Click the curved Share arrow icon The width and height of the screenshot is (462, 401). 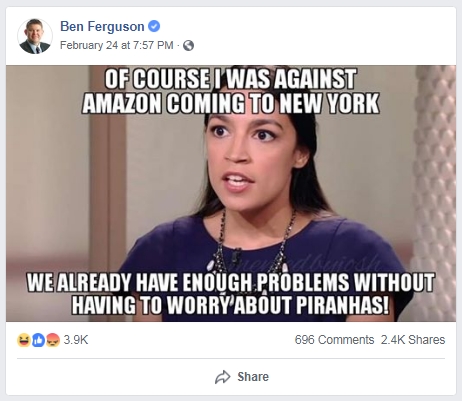point(223,377)
